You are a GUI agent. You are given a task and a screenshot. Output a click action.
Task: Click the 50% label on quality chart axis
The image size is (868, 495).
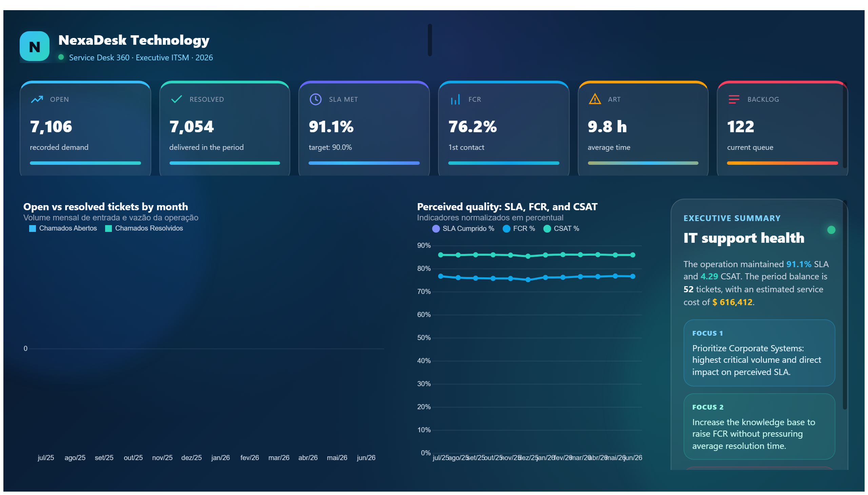(x=423, y=338)
